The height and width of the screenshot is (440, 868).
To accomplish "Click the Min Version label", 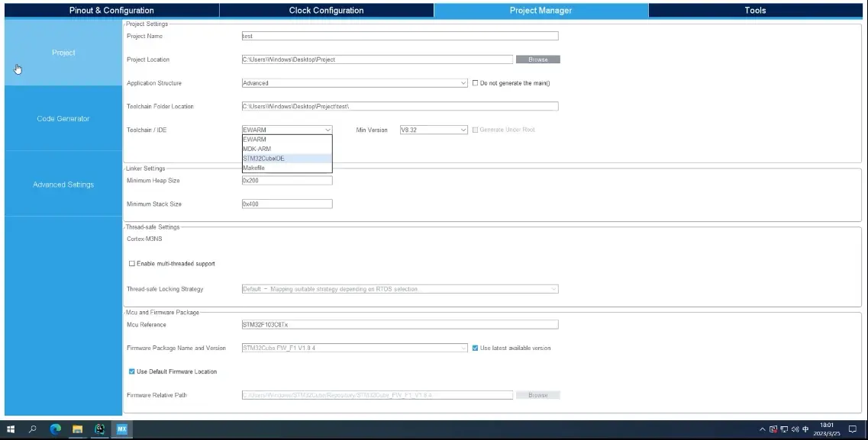I will click(x=372, y=130).
